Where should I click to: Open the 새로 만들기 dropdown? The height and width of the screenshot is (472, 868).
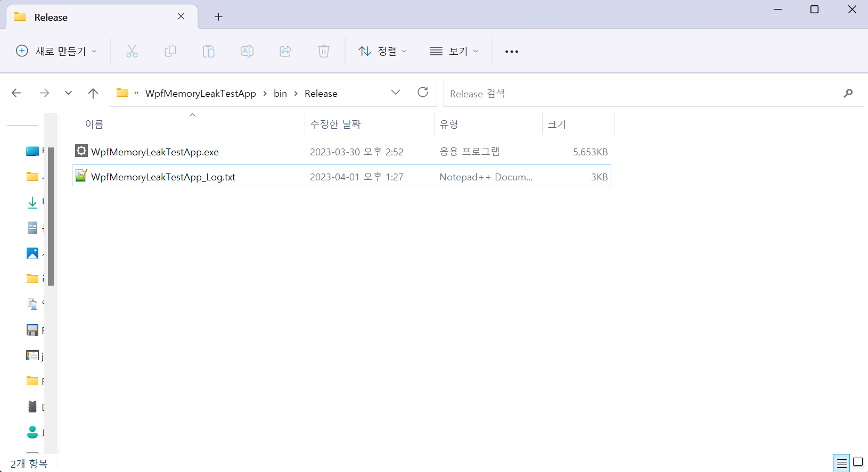pos(57,51)
